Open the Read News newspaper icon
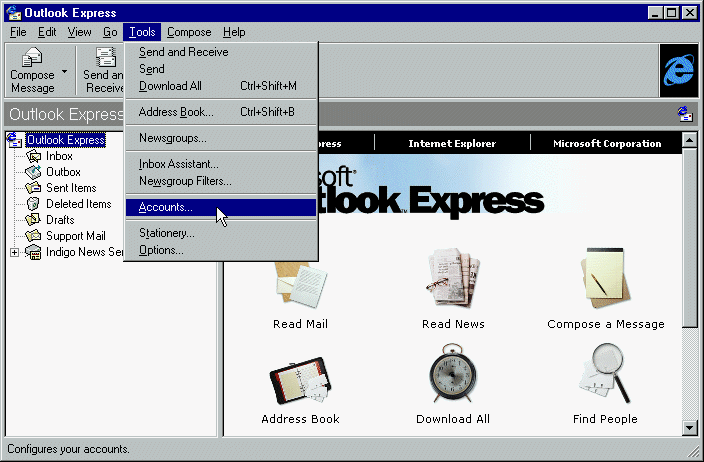 (453, 278)
